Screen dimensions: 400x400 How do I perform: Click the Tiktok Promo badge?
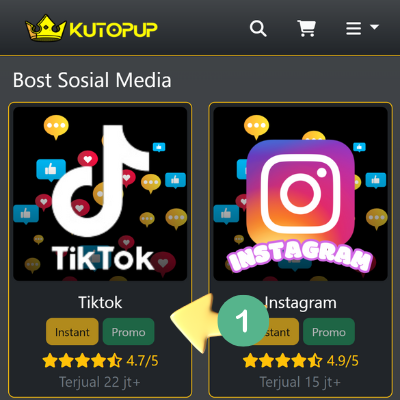pos(128,332)
